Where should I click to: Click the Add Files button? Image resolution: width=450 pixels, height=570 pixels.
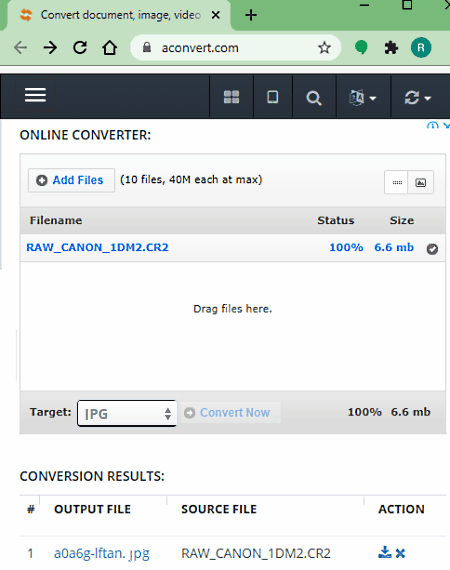[x=71, y=180]
